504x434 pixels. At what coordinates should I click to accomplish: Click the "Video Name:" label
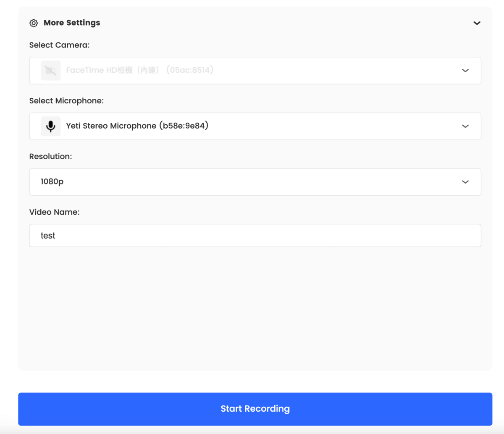point(54,212)
